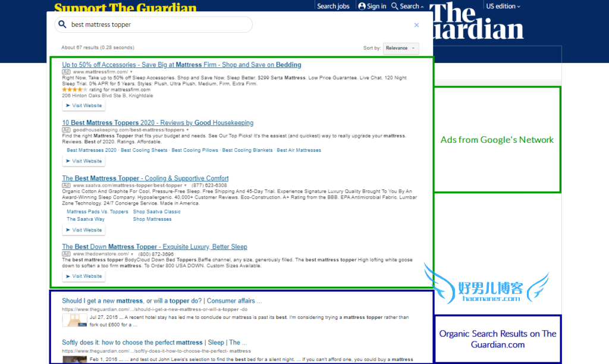This screenshot has height=364, width=609.
Task: Click the search magnifier icon in search box
Action: pyautogui.click(x=62, y=24)
